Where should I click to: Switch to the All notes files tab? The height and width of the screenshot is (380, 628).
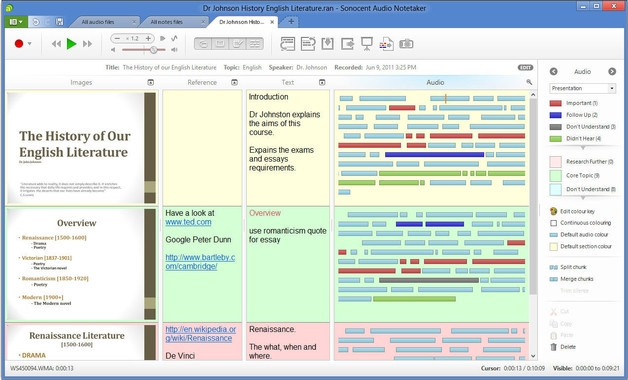click(x=167, y=22)
